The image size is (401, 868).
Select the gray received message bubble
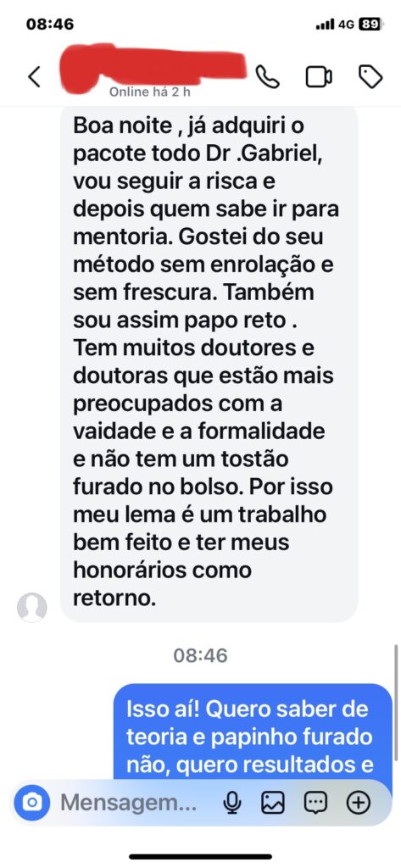click(209, 364)
